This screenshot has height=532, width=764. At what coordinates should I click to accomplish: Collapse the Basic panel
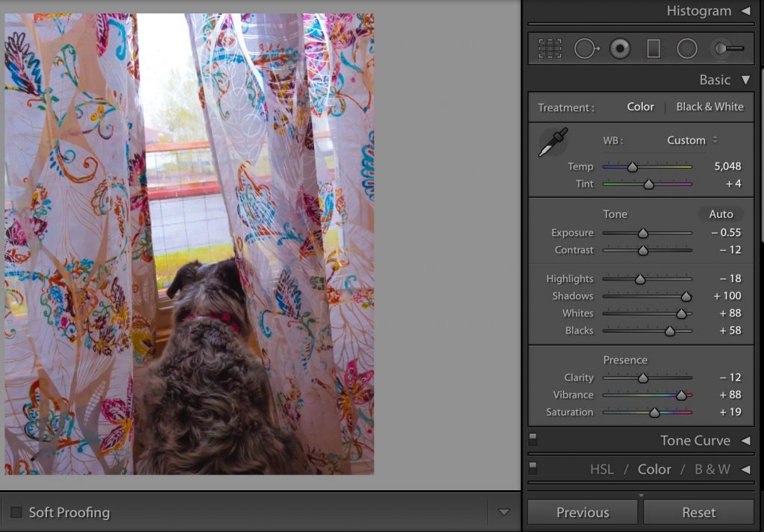tap(745, 80)
